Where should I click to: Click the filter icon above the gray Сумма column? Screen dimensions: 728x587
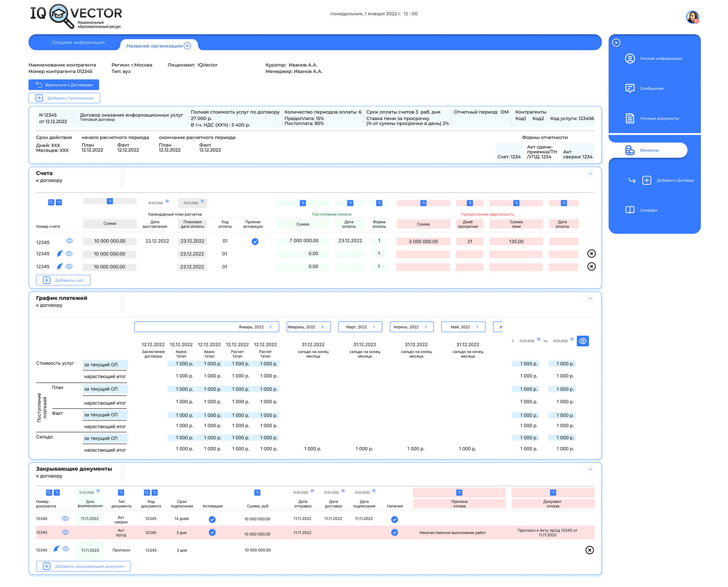point(110,201)
